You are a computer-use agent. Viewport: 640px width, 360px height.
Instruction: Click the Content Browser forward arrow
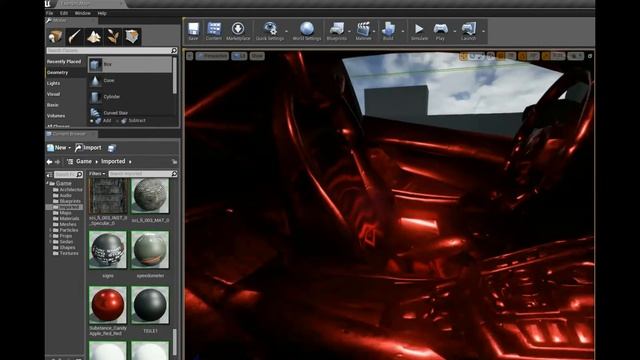tap(58, 162)
